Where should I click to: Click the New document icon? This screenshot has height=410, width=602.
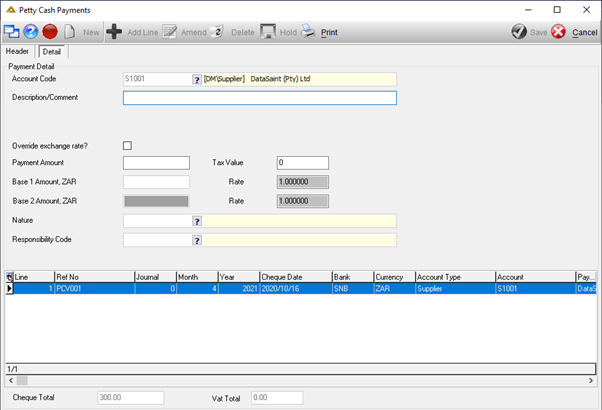(69, 31)
